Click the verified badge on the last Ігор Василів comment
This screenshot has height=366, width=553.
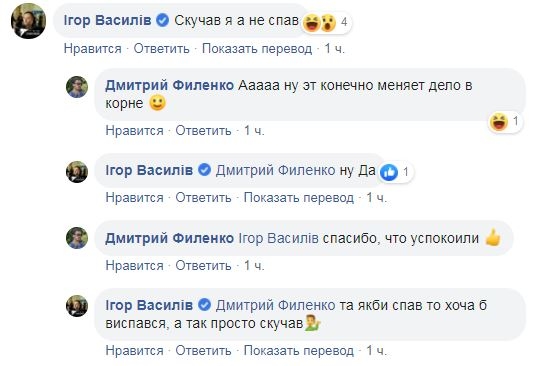pyautogui.click(x=204, y=305)
